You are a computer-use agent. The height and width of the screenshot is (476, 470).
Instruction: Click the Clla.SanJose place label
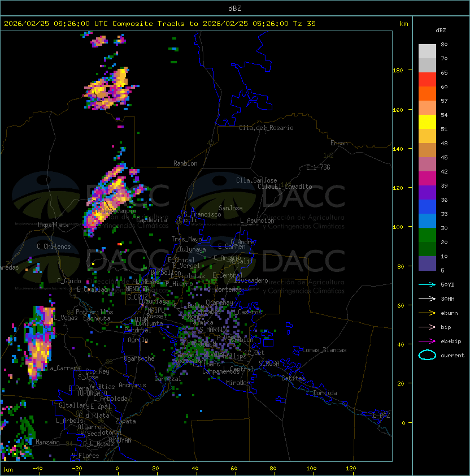[256, 180]
